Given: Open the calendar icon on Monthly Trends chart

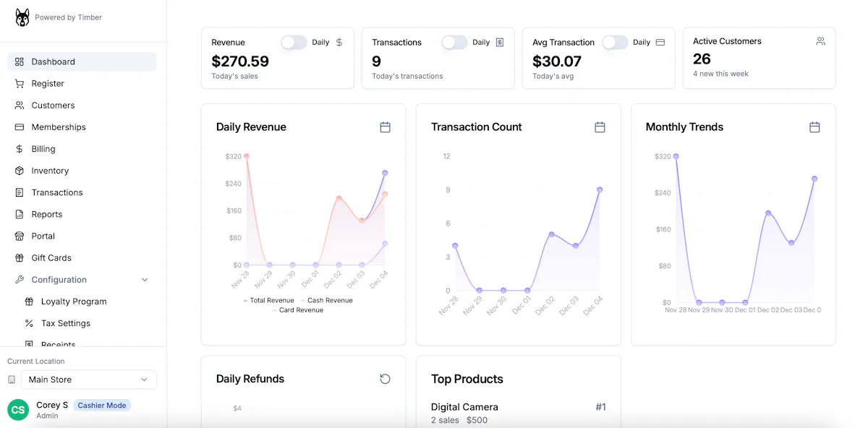Looking at the screenshot, I should pos(814,127).
